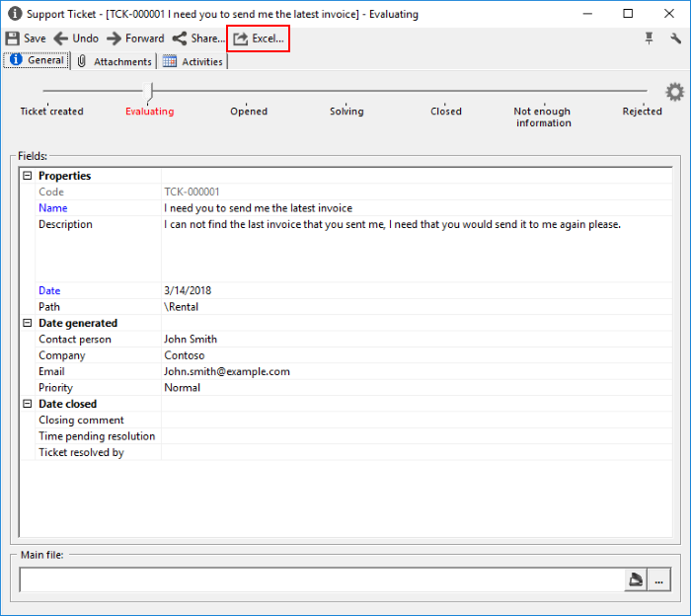Click the blue Date property label
691x616 pixels.
tap(49, 290)
